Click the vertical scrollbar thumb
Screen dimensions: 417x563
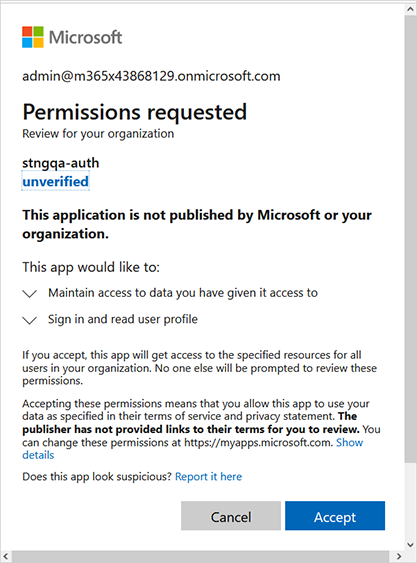(411, 239)
